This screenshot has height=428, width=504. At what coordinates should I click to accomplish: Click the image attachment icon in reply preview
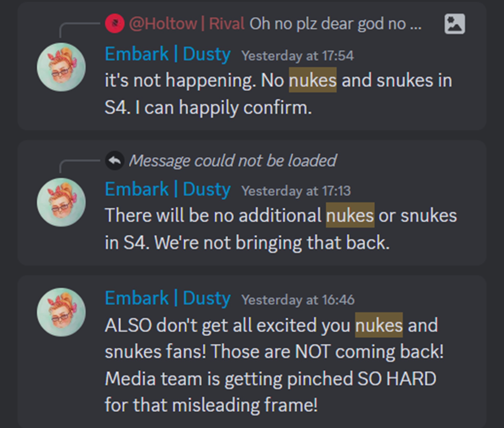tap(455, 24)
